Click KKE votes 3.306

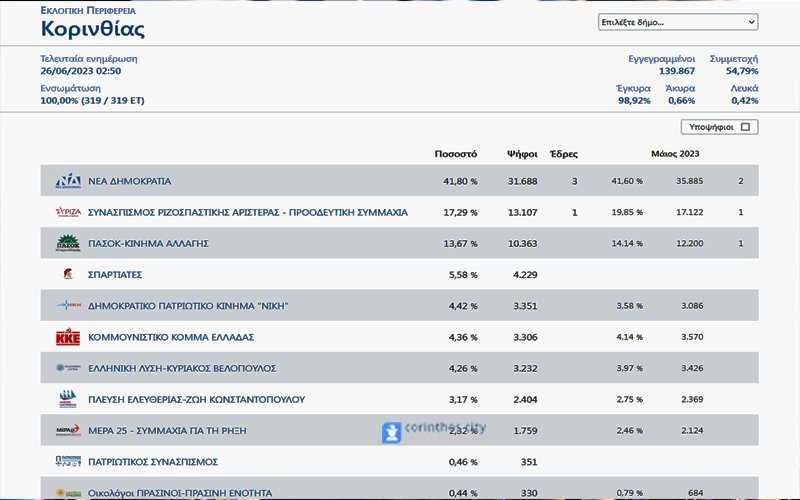(x=525, y=337)
